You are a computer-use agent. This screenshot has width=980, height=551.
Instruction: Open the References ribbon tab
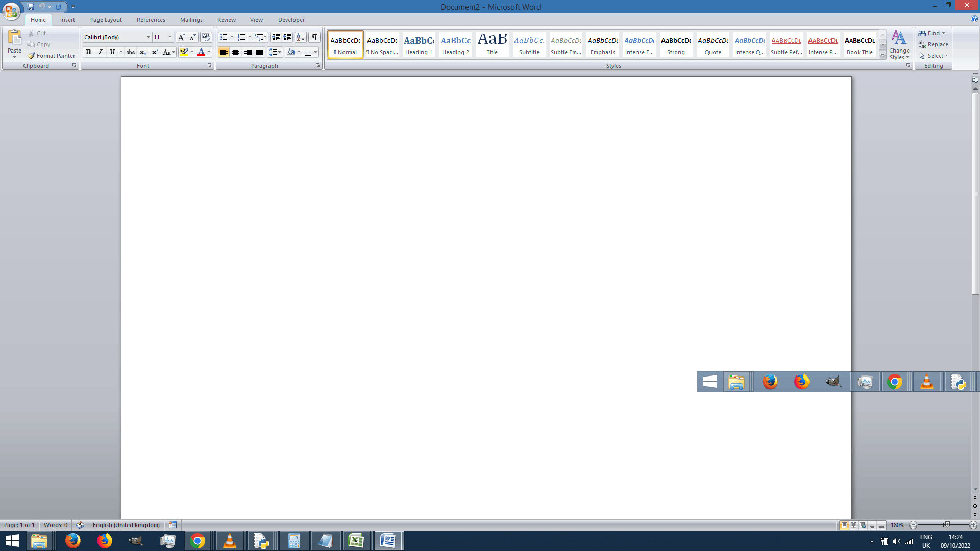151,20
